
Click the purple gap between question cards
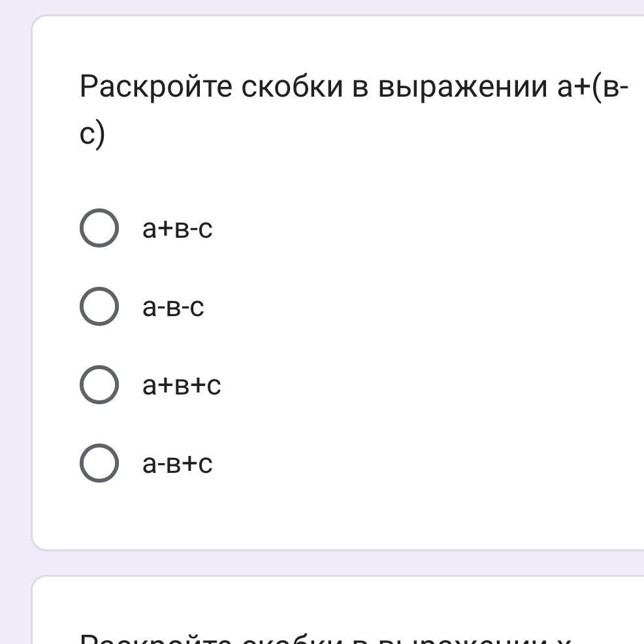(x=327, y=563)
